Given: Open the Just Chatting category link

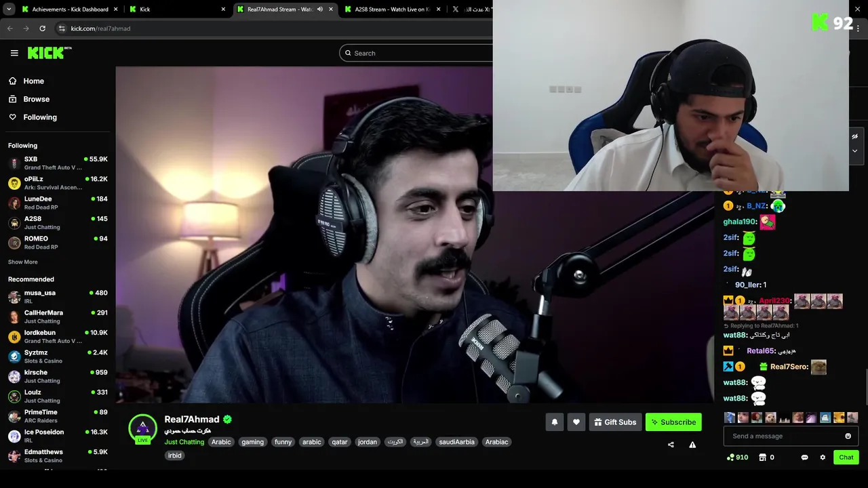Looking at the screenshot, I should [184, 442].
